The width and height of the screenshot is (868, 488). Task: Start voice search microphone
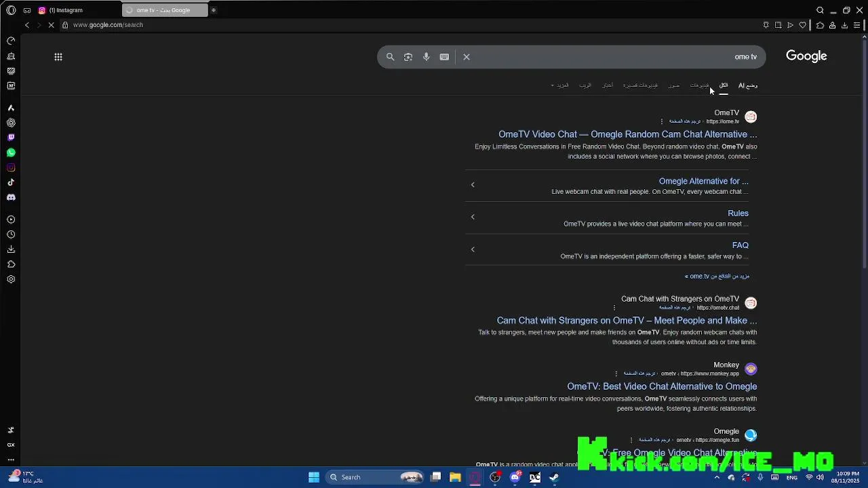(427, 57)
